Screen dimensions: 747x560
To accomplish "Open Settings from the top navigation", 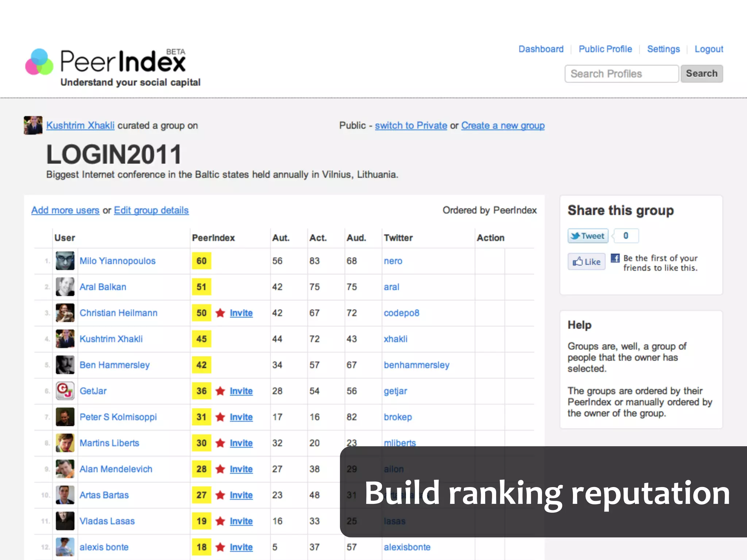I will pos(663,49).
